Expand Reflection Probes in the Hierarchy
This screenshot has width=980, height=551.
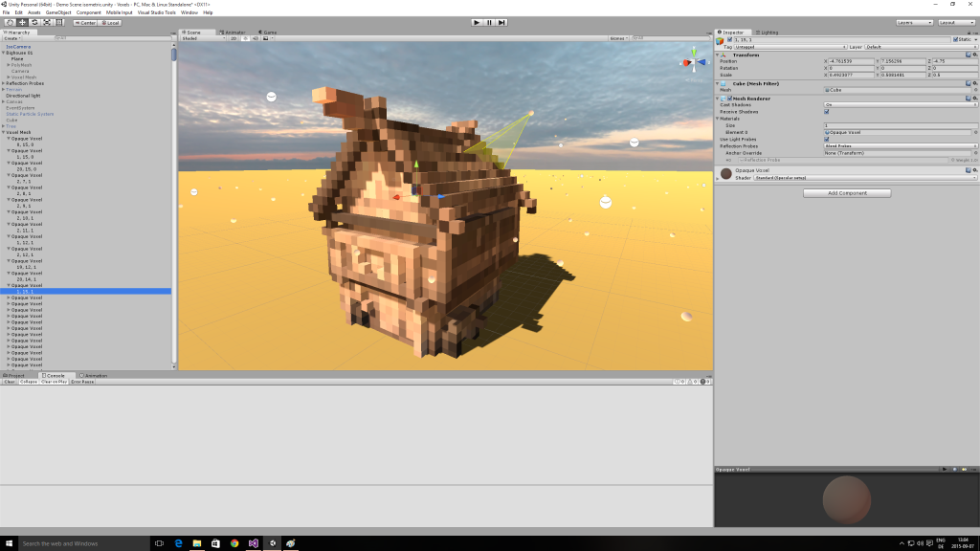[x=4, y=84]
